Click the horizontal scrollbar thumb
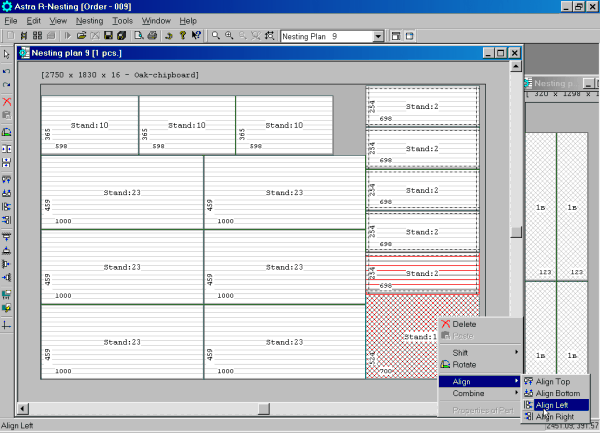Image resolution: width=600 pixels, height=433 pixels. (264, 407)
